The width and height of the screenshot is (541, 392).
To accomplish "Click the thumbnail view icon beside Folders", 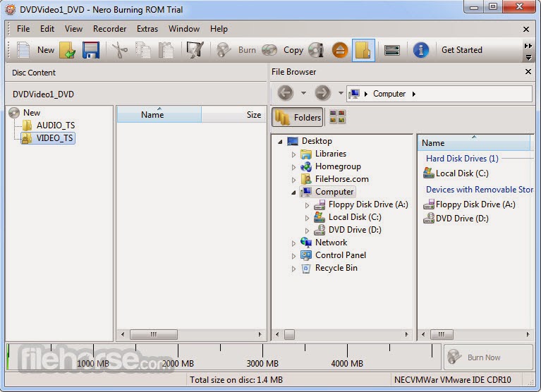I will 337,116.
